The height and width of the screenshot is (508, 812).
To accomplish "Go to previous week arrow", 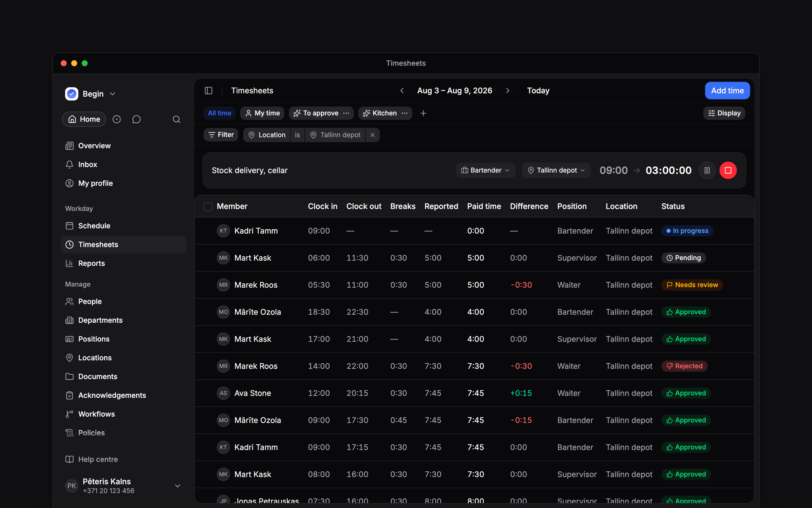I will [402, 90].
